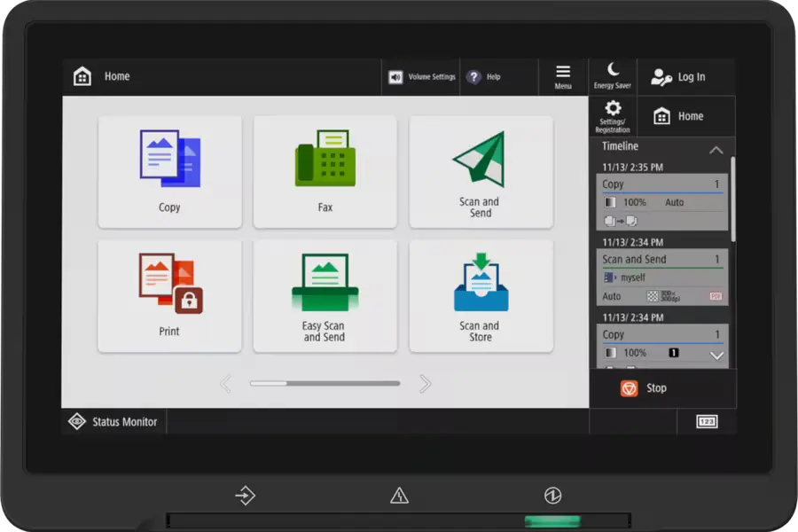Collapse the Timeline panel chevron
The width and height of the screenshot is (798, 532).
click(716, 150)
